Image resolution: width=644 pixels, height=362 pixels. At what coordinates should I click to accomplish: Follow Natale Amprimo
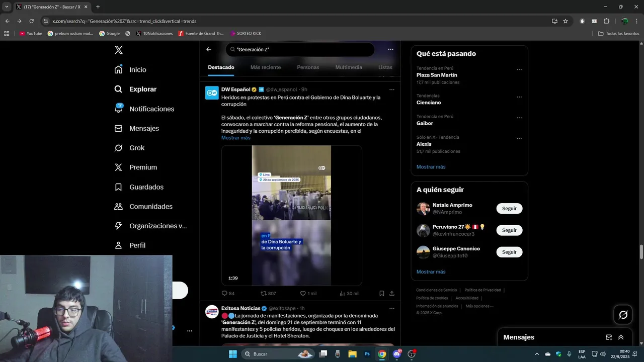point(509,208)
